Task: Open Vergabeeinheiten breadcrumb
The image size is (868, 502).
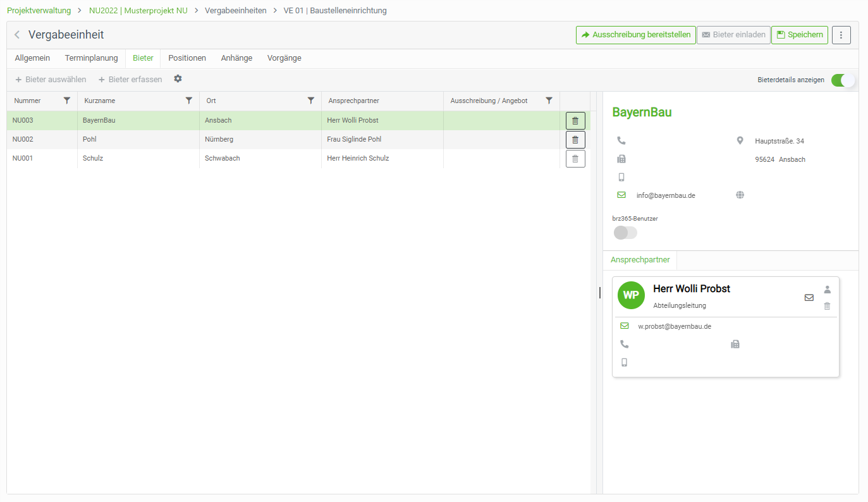Action: click(x=236, y=10)
